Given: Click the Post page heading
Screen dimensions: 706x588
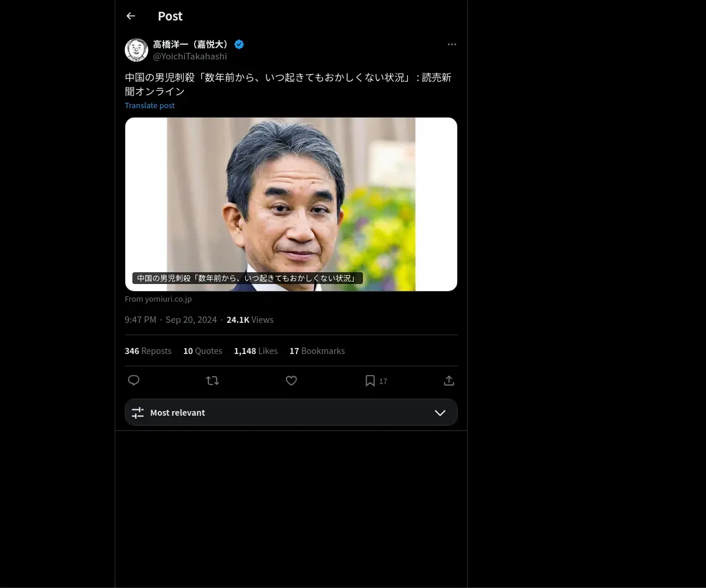Looking at the screenshot, I should 170,16.
